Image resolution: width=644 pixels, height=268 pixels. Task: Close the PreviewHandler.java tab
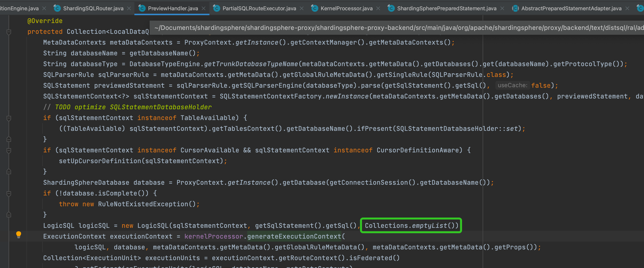(204, 8)
